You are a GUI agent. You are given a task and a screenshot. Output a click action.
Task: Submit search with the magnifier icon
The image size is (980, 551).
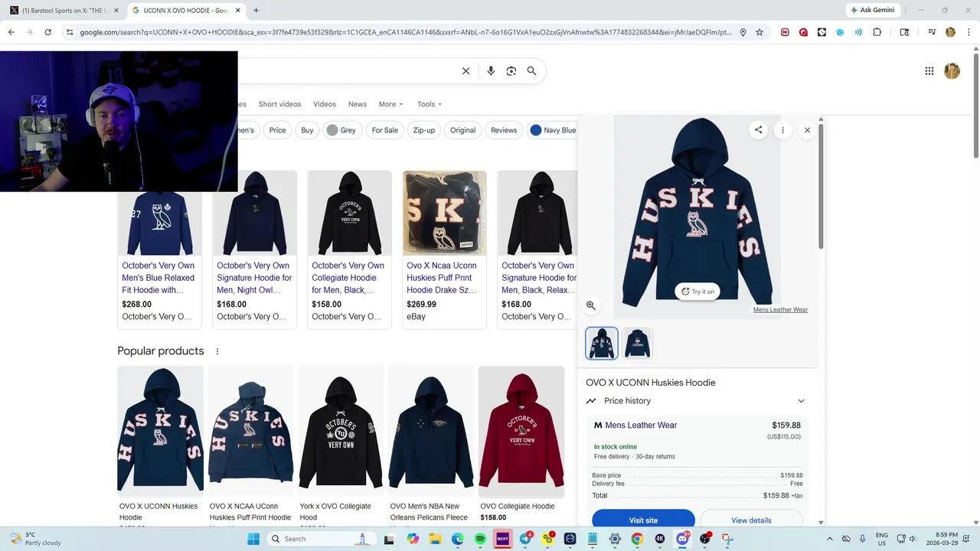tap(531, 71)
